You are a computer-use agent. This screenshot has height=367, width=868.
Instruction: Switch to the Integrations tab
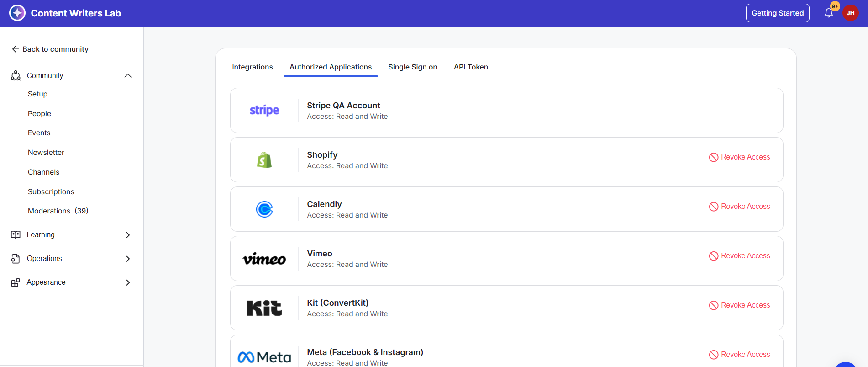pyautogui.click(x=253, y=67)
